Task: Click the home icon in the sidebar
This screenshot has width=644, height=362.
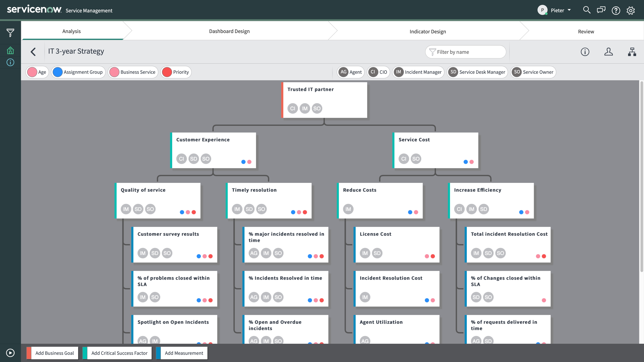Action: pyautogui.click(x=10, y=50)
